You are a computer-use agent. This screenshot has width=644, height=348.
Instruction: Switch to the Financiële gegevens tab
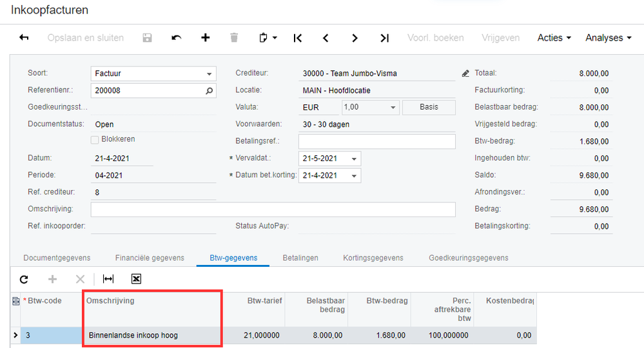point(150,258)
